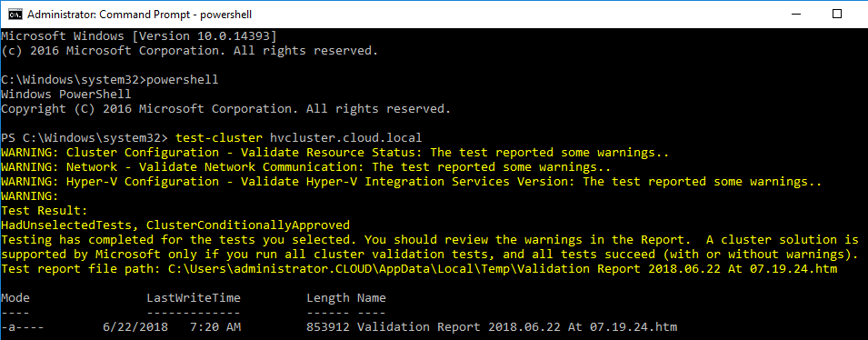
Task: Click the 'Validation Report 2018.06.22 At 07.19.24.htm' file name in the listing row
Action: (x=517, y=327)
